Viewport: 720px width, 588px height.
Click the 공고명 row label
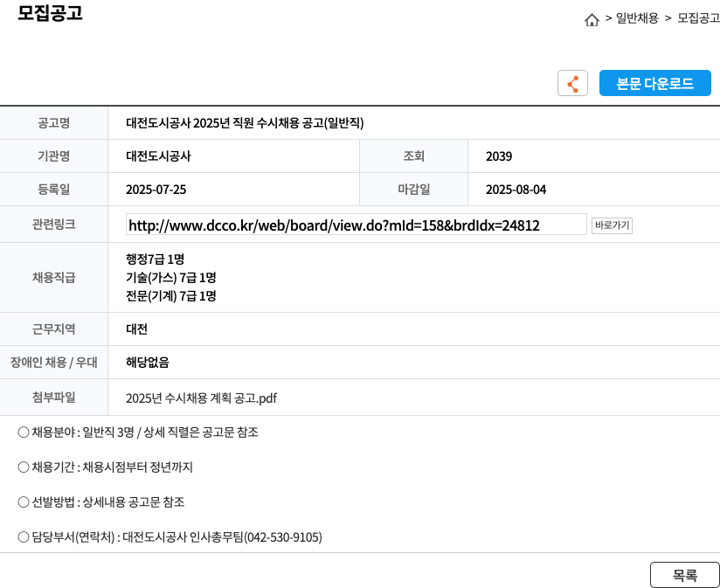coord(53,123)
